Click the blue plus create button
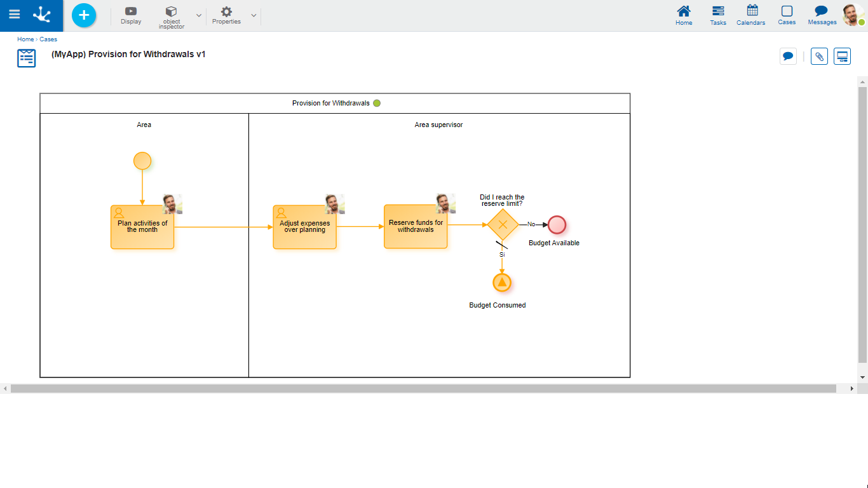Image resolution: width=868 pixels, height=488 pixels. tap(84, 15)
